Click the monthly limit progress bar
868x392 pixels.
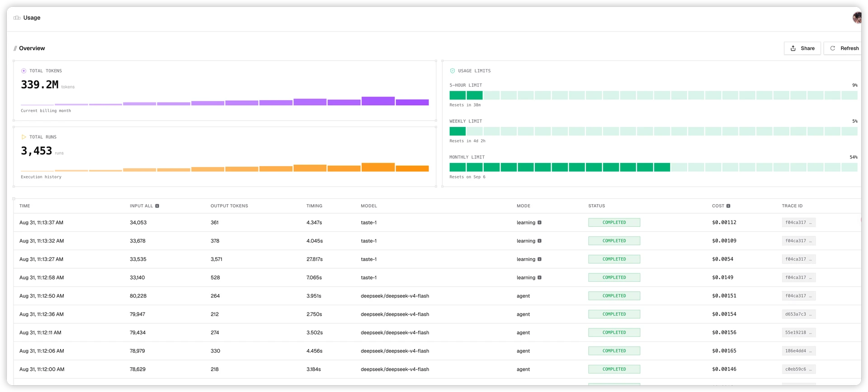click(653, 167)
